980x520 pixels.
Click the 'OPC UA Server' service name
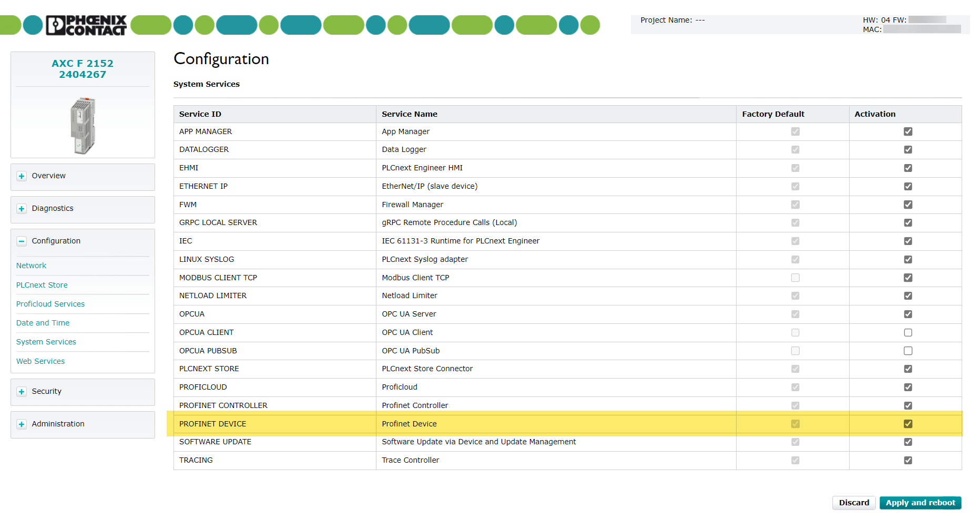[x=409, y=314]
